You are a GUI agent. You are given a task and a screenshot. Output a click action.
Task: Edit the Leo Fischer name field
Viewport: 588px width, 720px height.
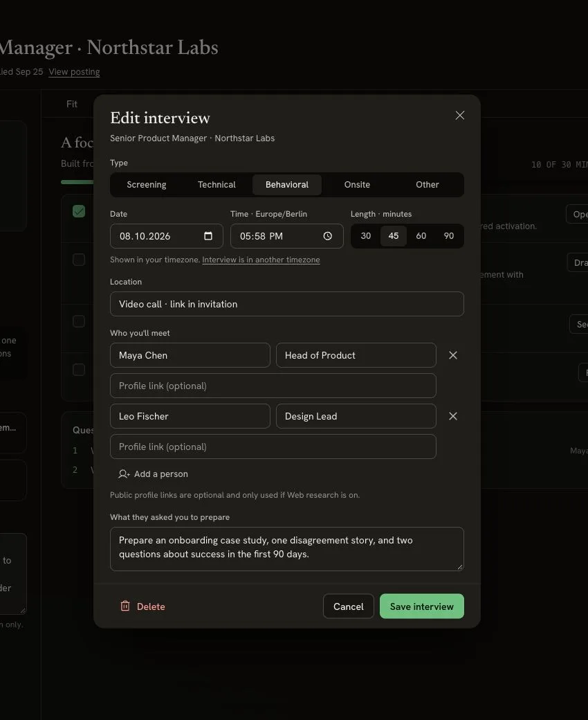tap(190, 416)
